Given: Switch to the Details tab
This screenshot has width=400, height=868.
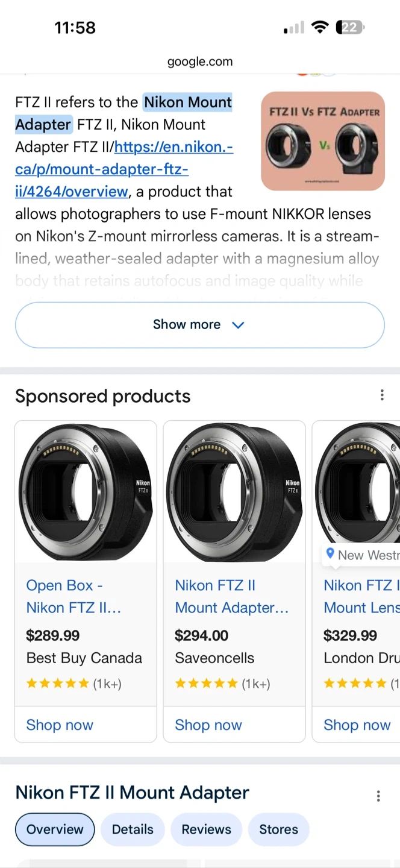Looking at the screenshot, I should 133,829.
